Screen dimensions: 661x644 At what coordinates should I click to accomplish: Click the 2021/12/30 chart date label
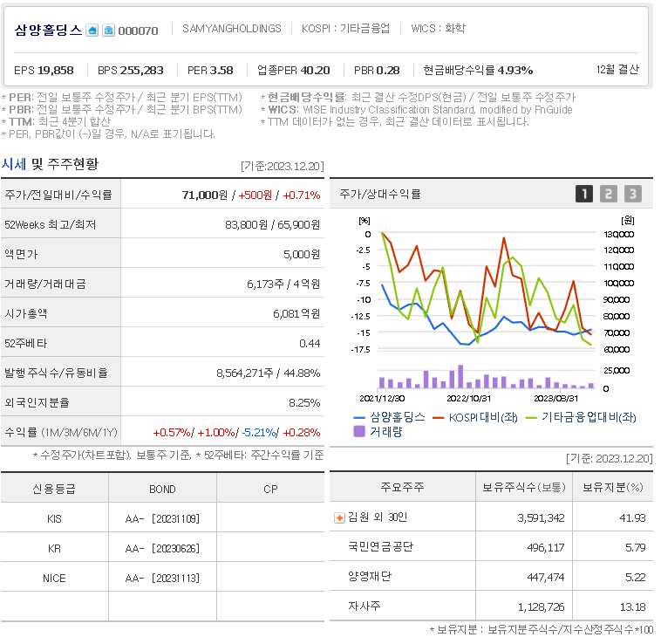click(382, 399)
